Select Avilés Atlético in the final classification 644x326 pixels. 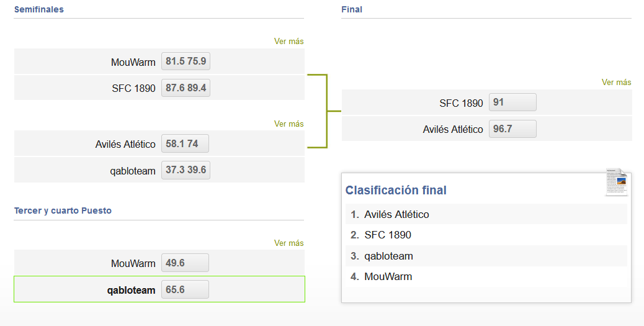click(396, 215)
